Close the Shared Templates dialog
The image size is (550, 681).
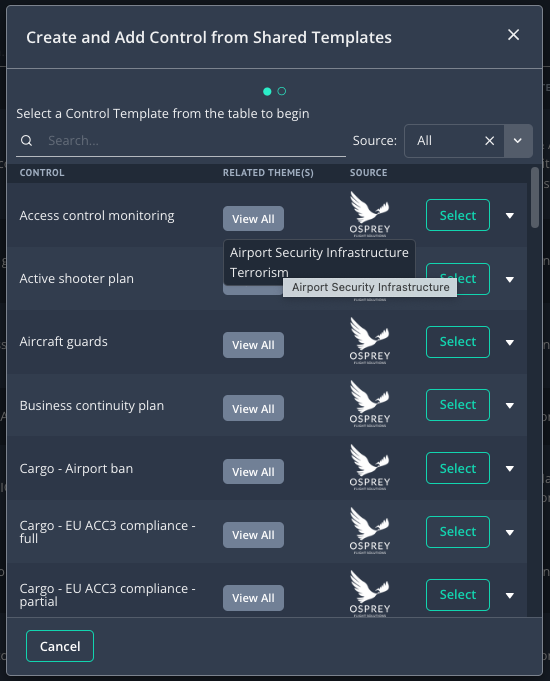(x=514, y=35)
